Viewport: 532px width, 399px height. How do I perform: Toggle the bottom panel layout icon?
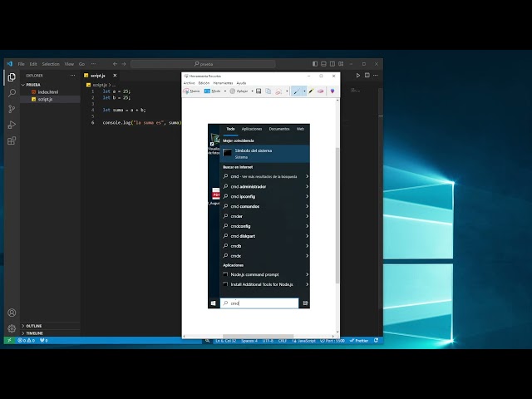click(x=323, y=64)
